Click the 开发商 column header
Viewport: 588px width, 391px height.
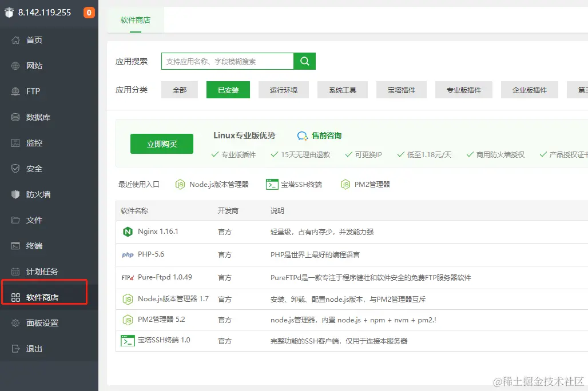tap(228, 211)
